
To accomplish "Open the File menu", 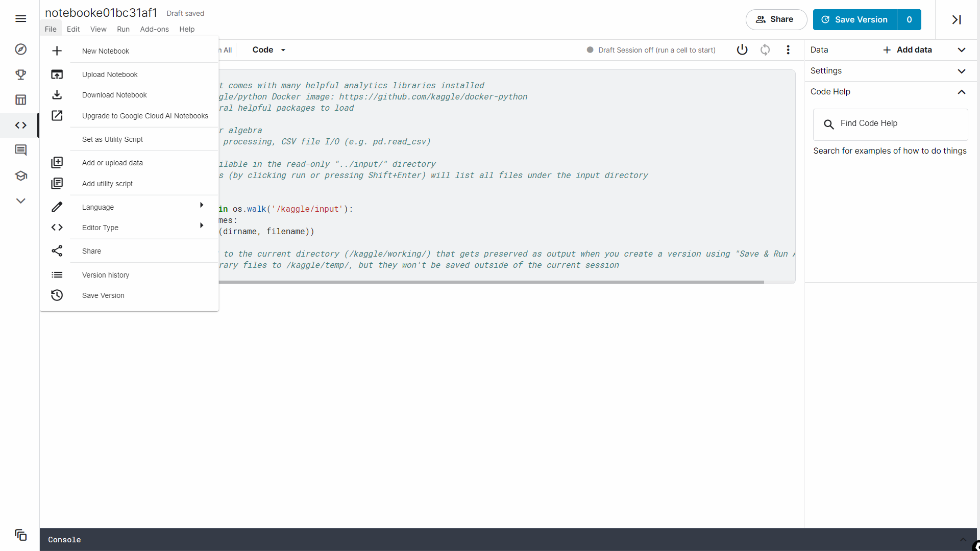I will (x=51, y=29).
